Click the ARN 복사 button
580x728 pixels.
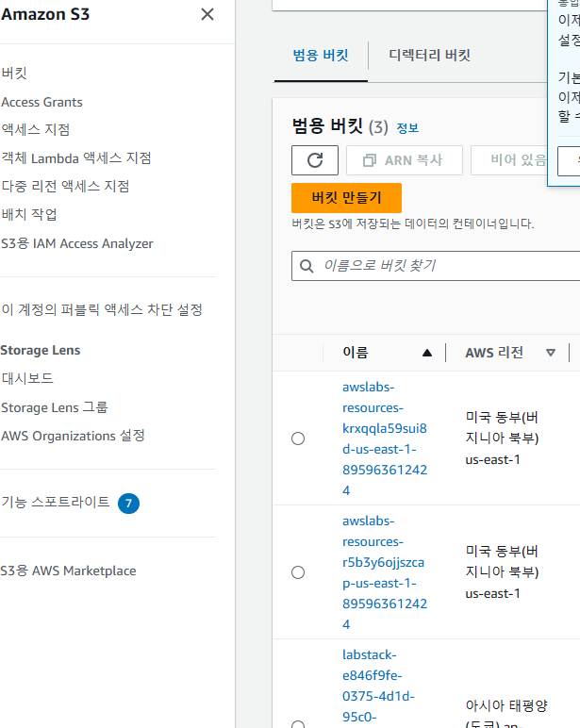point(405,160)
